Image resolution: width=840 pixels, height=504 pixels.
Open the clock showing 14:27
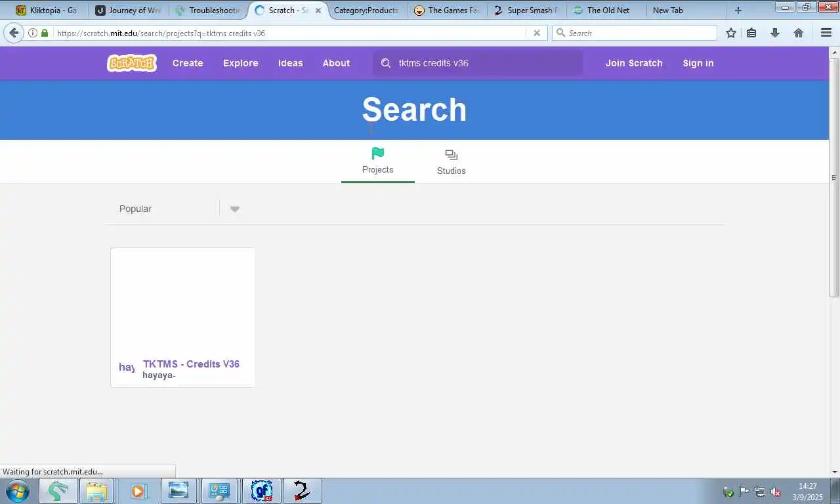click(808, 492)
